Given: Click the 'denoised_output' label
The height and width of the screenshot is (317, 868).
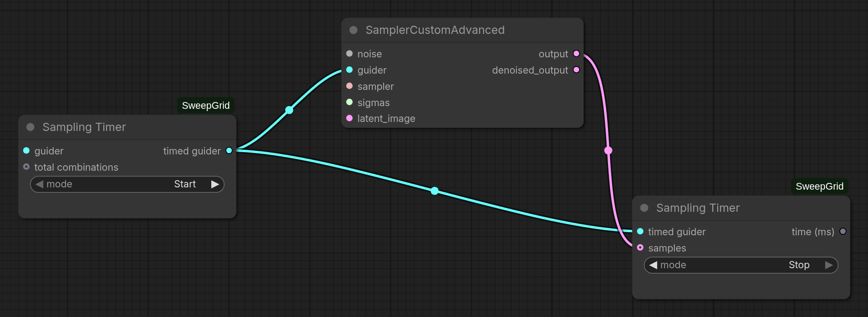Looking at the screenshot, I should 530,70.
